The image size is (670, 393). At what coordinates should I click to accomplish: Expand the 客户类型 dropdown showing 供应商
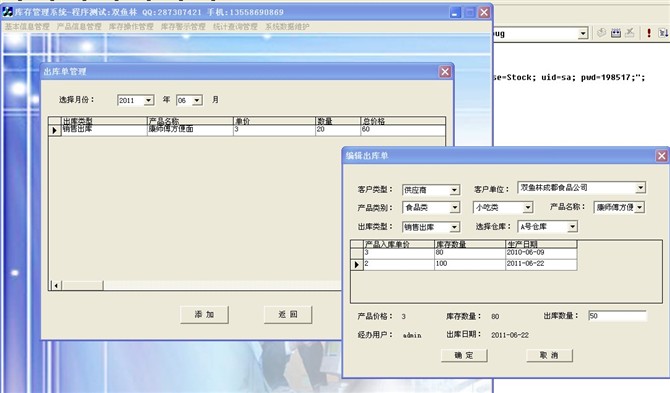(x=455, y=190)
